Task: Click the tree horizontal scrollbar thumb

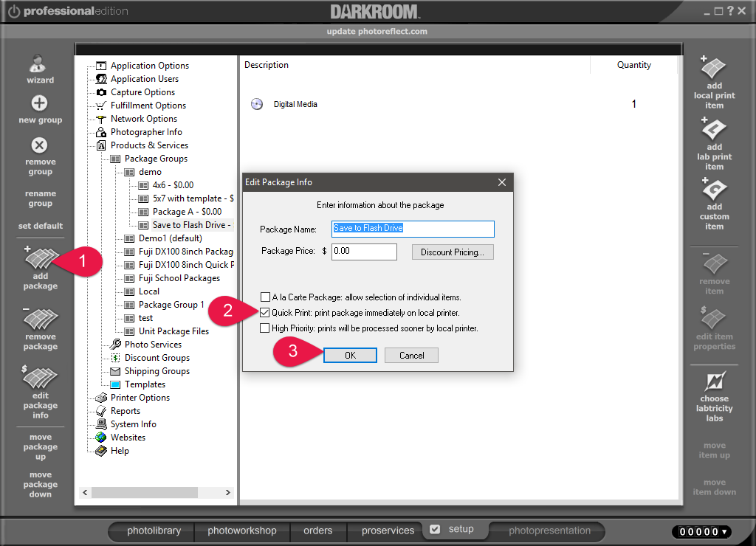Action: (144, 492)
